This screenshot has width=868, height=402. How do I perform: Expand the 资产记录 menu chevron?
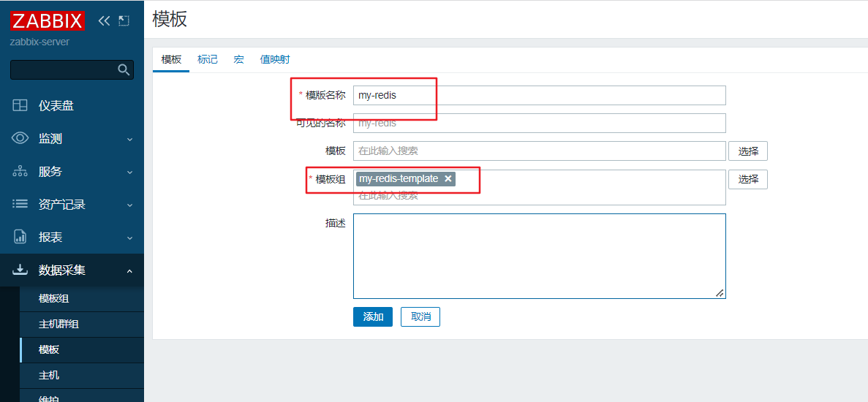129,205
